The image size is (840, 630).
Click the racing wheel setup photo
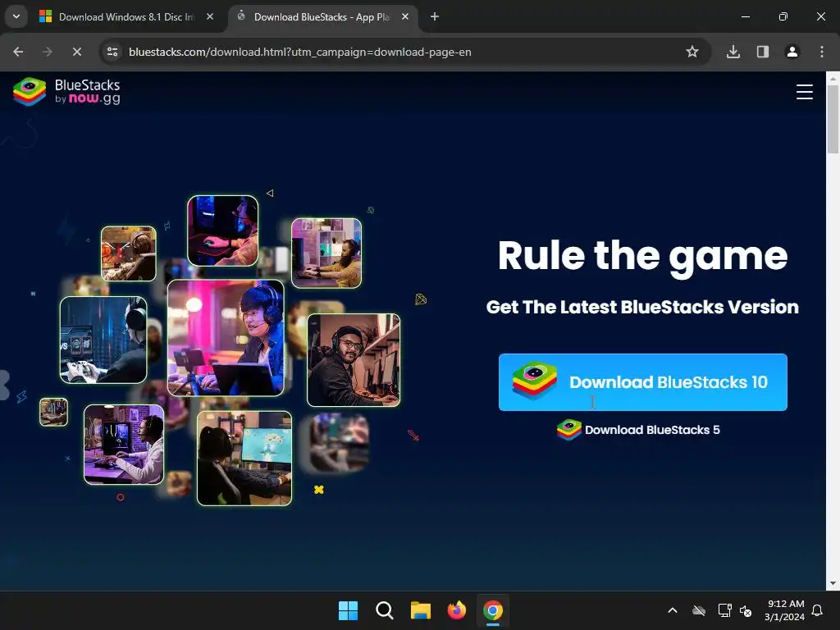point(129,253)
